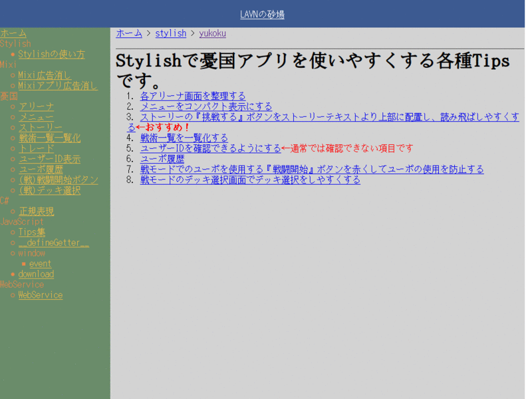Screen dimensions: 532x399
Task: Open event sidebar link
Action: [x=40, y=263]
